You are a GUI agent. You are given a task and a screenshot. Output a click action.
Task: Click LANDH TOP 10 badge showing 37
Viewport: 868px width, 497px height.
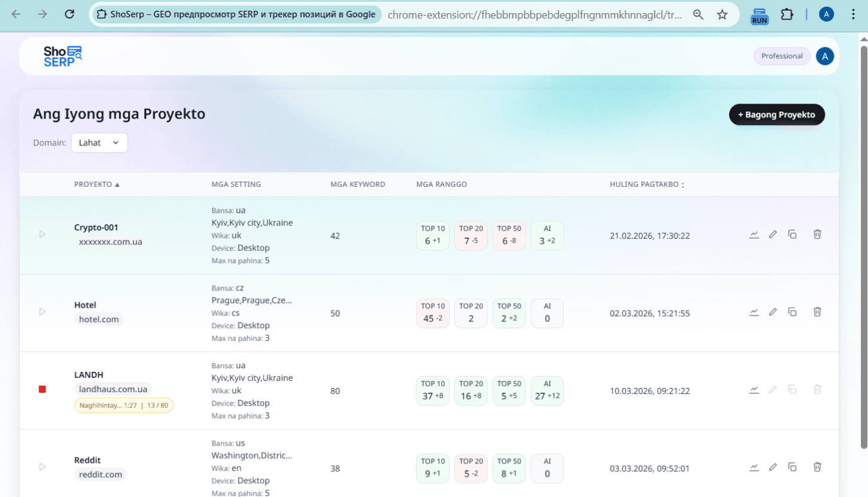pos(433,390)
